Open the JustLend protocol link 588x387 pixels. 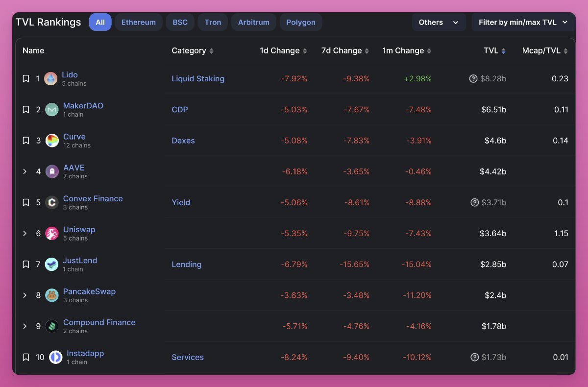[80, 261]
